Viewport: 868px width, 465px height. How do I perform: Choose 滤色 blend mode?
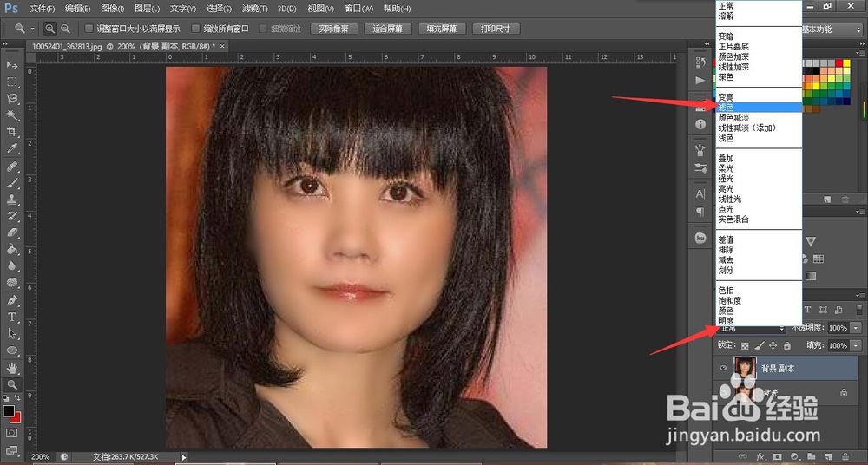[x=759, y=108]
